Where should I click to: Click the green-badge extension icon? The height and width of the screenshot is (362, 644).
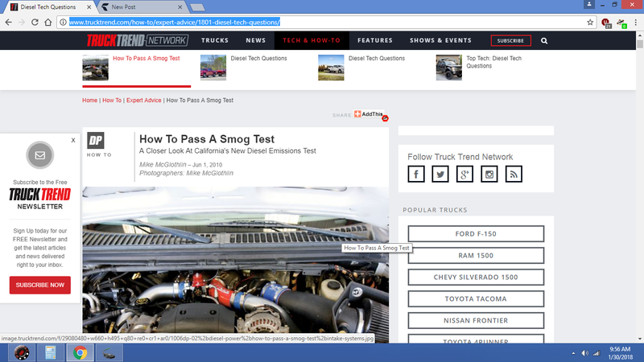[x=621, y=23]
